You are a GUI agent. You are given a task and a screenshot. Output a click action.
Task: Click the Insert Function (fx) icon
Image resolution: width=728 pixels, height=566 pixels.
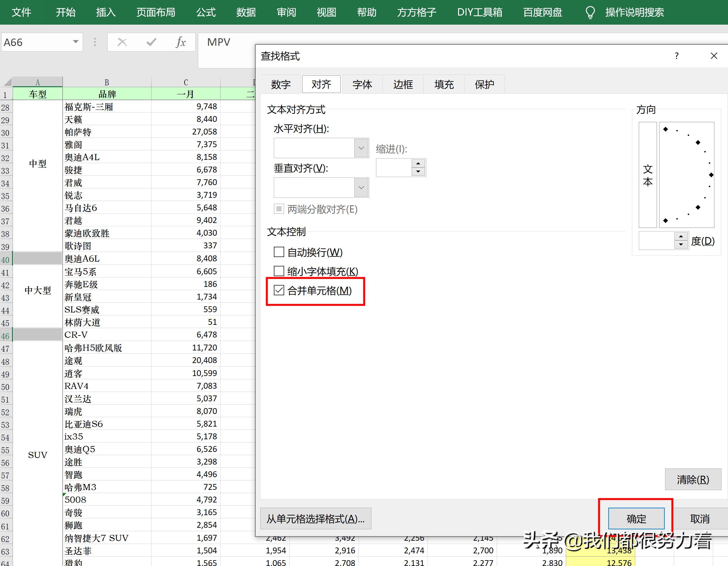coord(180,42)
